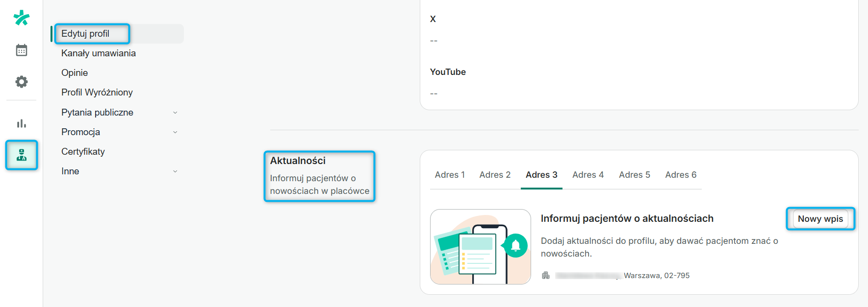This screenshot has height=307, width=868.
Task: Open the Adres 5 tab
Action: 634,175
